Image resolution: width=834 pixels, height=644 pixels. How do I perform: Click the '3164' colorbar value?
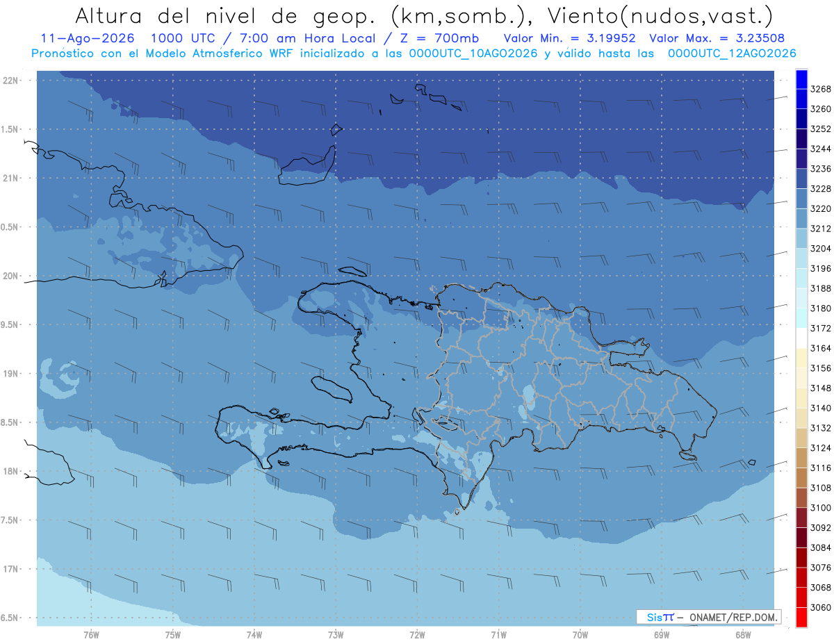821,348
